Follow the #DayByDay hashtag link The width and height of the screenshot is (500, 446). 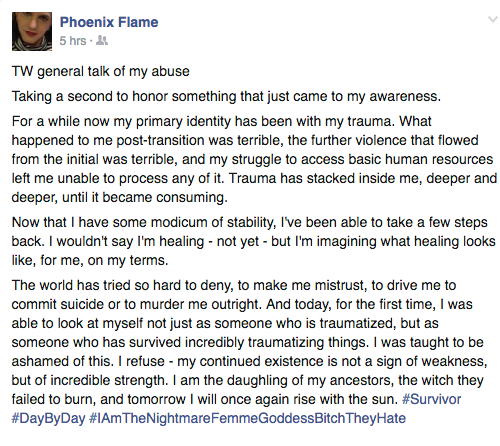[x=48, y=418]
